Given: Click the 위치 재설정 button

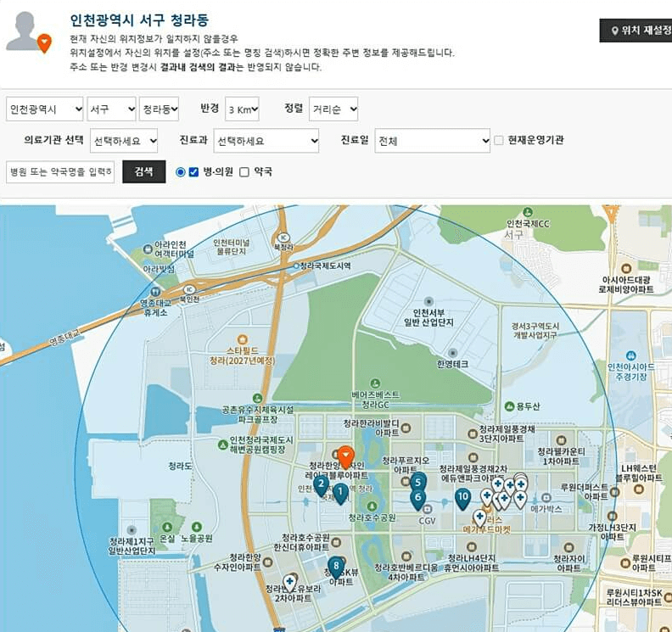Looking at the screenshot, I should coord(636,31).
